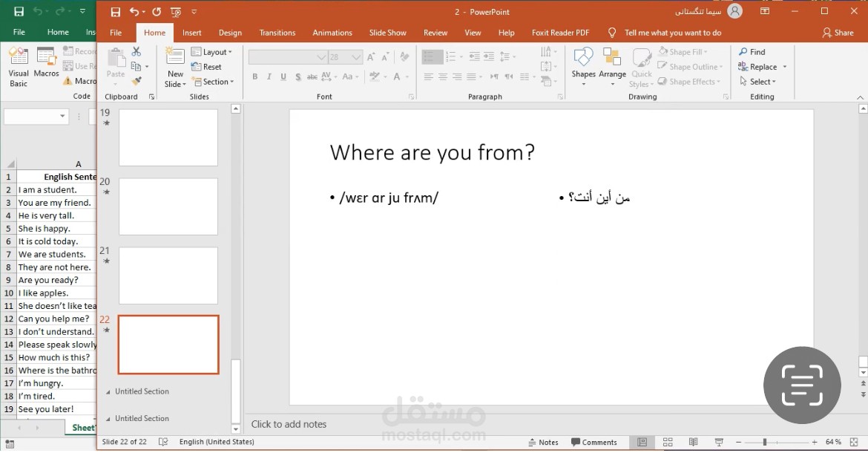Open Shape Outline dropdown

click(690, 66)
